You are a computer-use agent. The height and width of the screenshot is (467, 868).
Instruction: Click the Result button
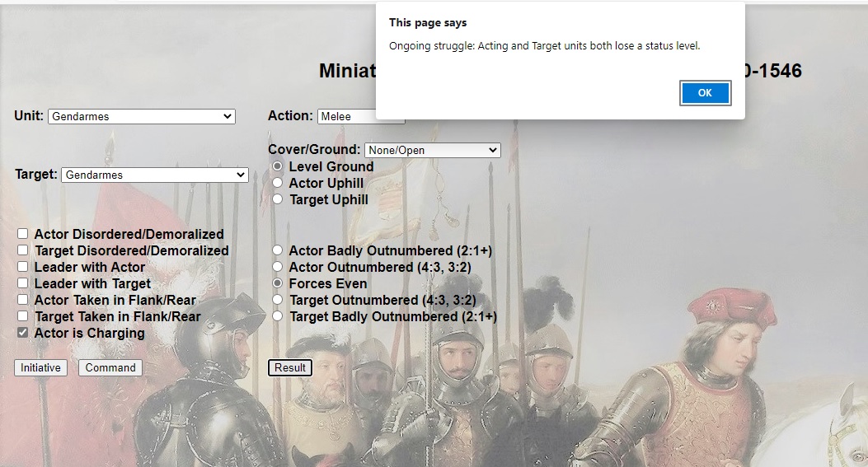coord(290,367)
